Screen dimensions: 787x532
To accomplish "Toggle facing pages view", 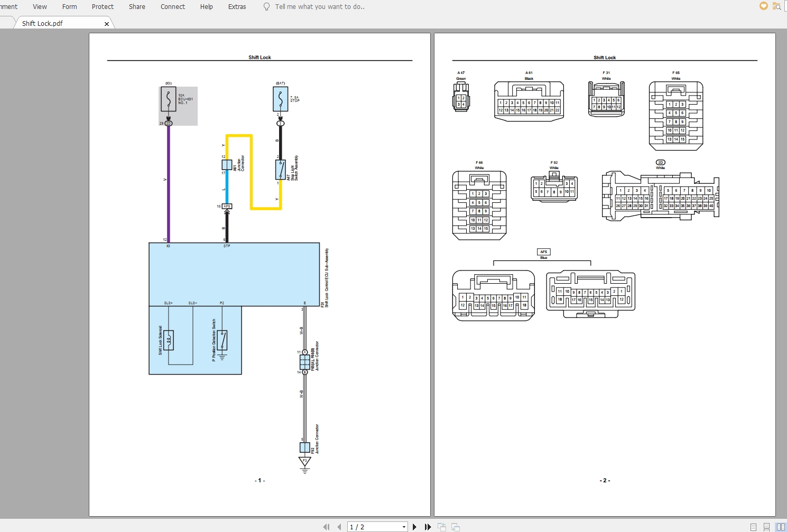I will click(x=780, y=527).
